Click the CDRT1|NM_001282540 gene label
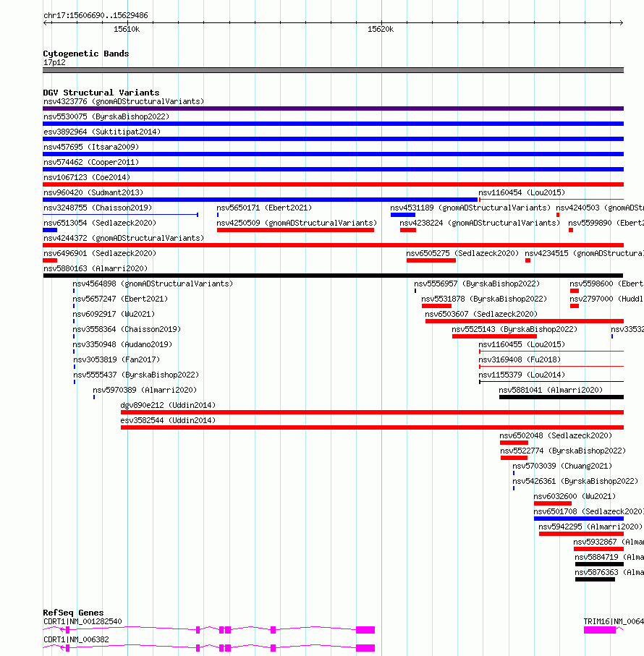644x656 pixels. [x=83, y=622]
